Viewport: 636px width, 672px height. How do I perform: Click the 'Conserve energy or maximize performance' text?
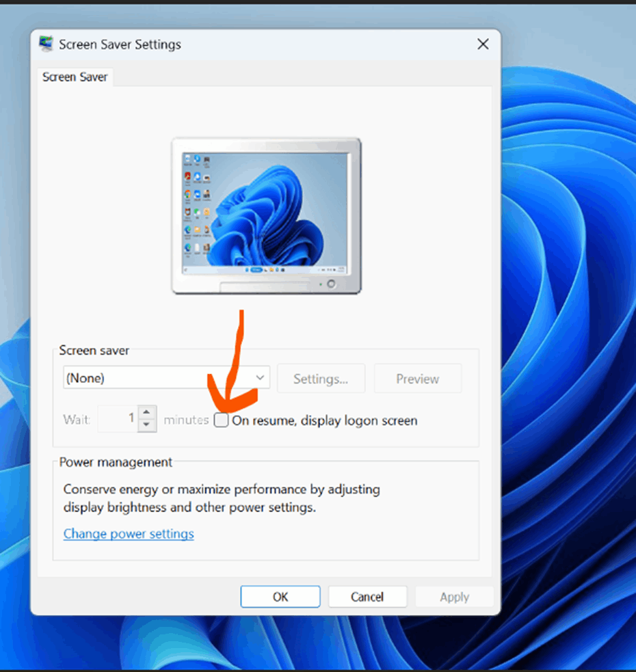click(222, 498)
